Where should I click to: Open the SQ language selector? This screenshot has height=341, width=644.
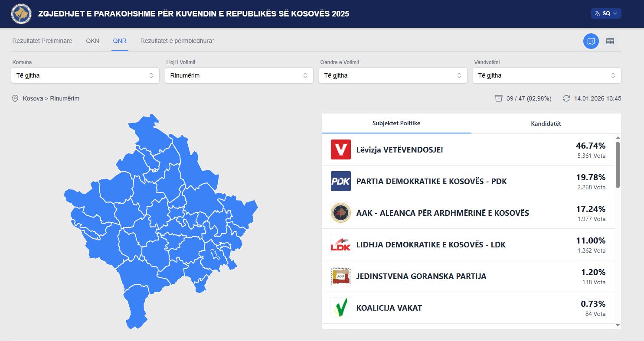[x=606, y=13]
